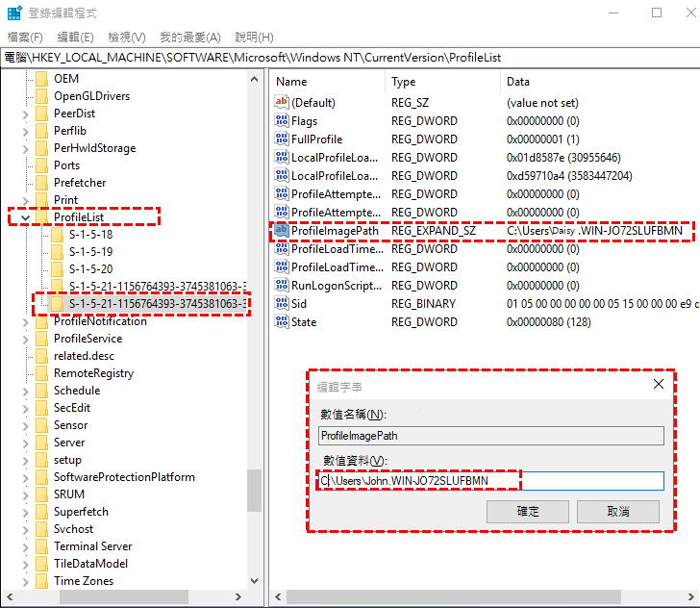The height and width of the screenshot is (608, 700).
Task: Click the PerHwIdStorage folder icon
Action: tap(41, 148)
